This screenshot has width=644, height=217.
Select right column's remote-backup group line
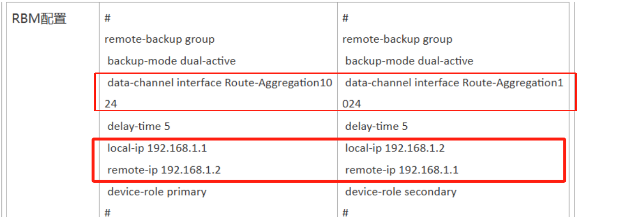(397, 40)
